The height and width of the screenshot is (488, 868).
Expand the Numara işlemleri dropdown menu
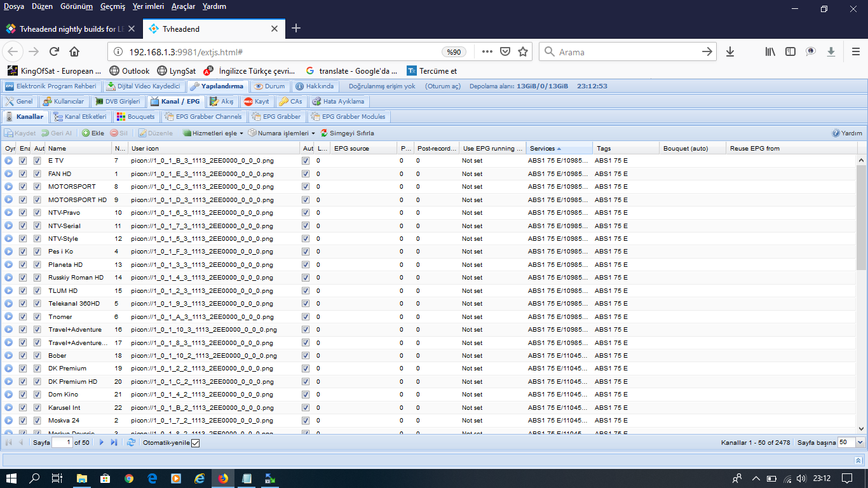[281, 133]
